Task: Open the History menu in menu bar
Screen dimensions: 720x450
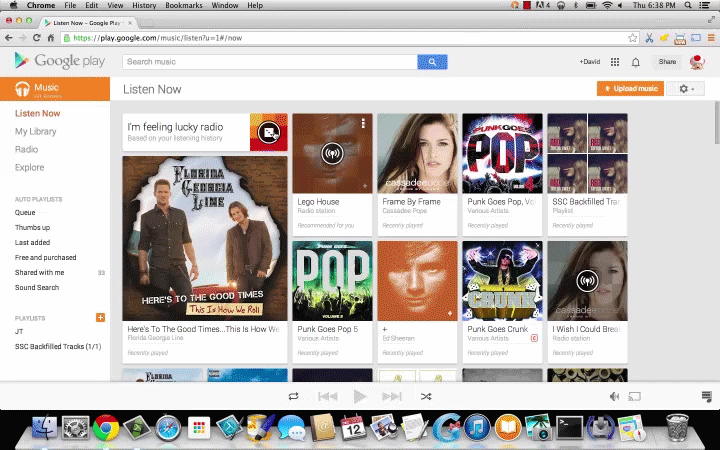Action: click(x=144, y=6)
